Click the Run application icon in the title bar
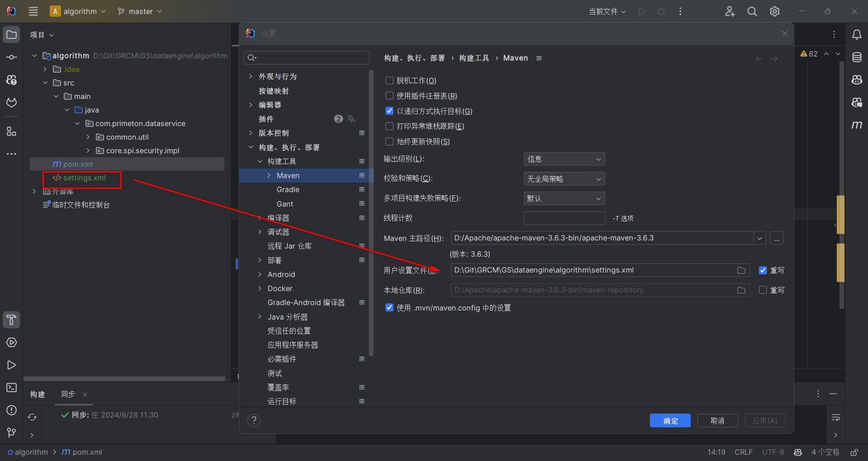868x461 pixels. tap(642, 11)
